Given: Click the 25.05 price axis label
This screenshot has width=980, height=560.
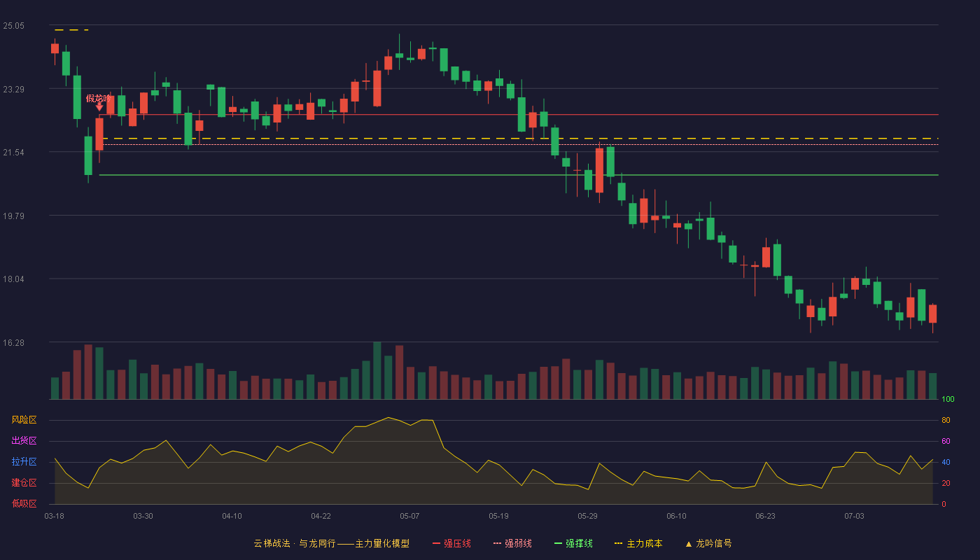Looking at the screenshot, I should coord(13,26).
